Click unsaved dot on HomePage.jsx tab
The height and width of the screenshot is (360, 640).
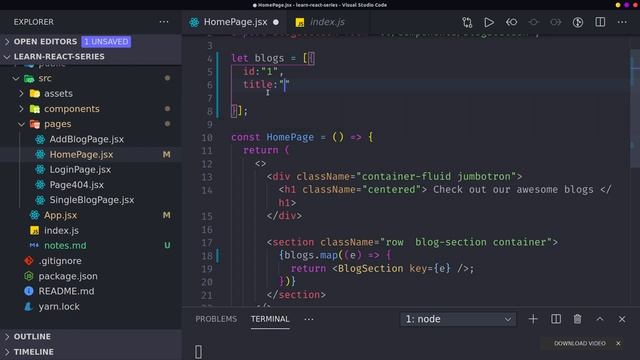tap(276, 22)
